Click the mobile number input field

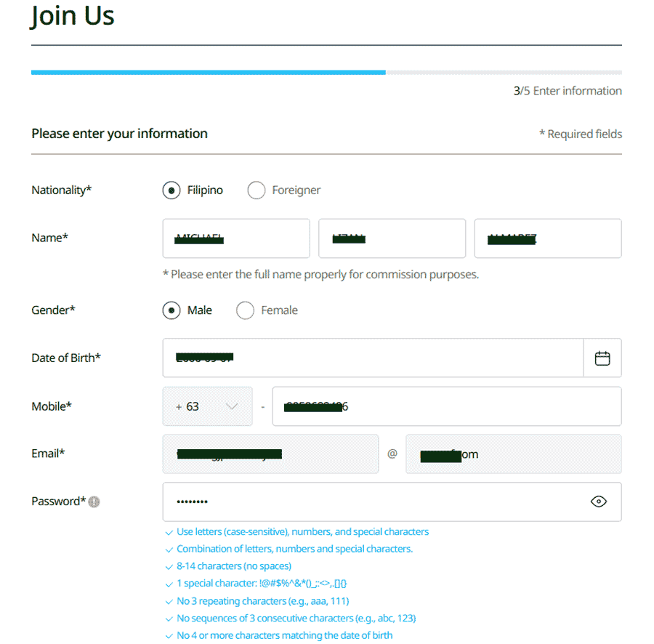[446, 406]
